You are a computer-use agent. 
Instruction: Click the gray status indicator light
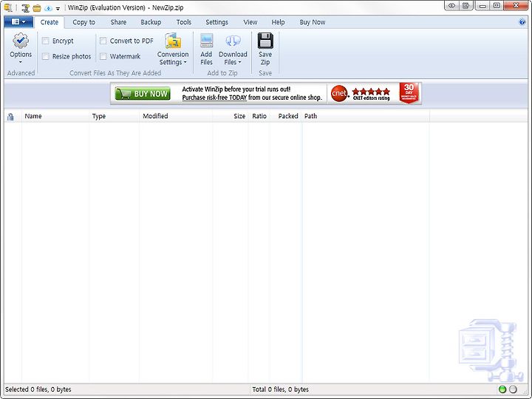click(513, 389)
